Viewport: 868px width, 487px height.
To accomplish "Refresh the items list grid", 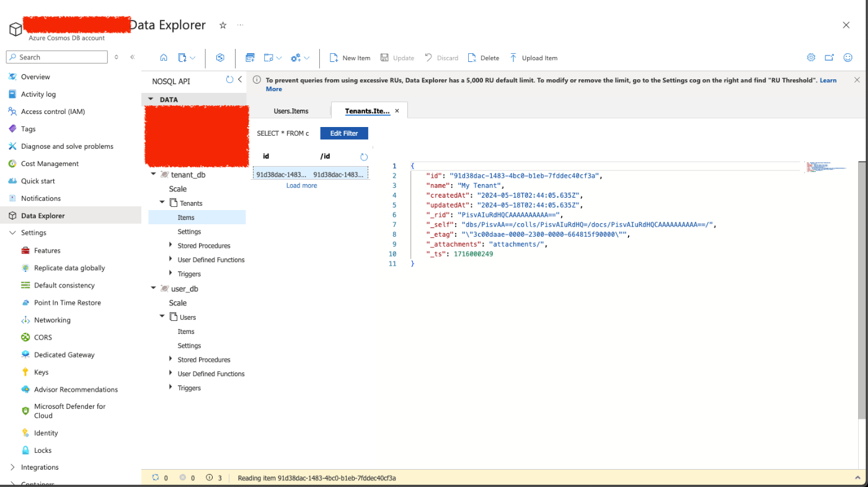I will [364, 157].
